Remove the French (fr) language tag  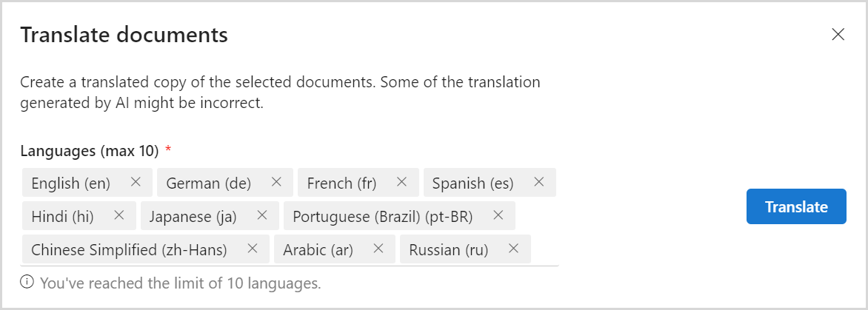pyautogui.click(x=402, y=182)
